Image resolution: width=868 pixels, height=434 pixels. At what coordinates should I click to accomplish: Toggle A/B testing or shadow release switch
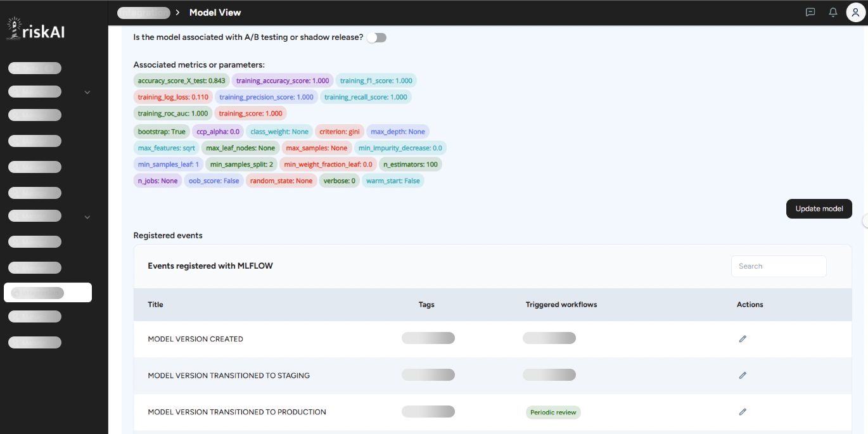377,37
